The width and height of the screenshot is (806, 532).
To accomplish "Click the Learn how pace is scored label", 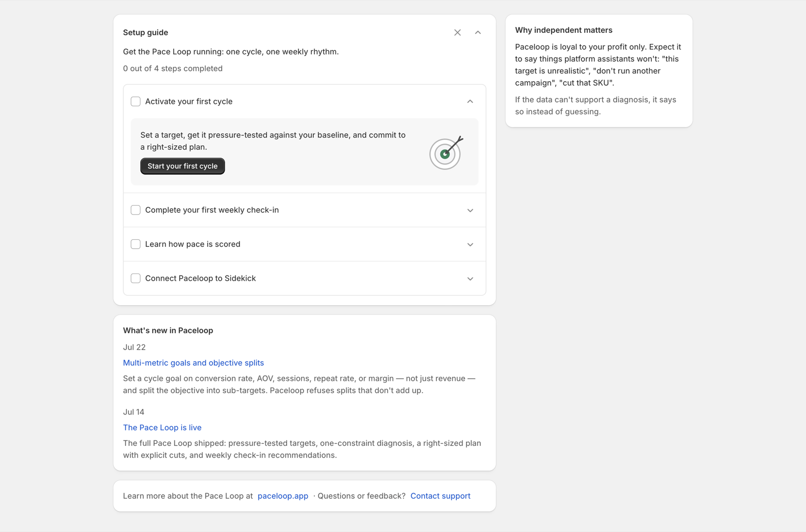I will (193, 244).
